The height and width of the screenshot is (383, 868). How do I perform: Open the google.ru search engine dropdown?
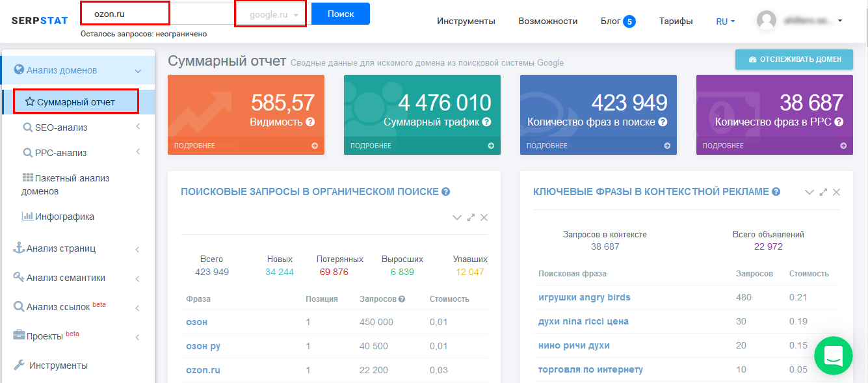click(271, 14)
